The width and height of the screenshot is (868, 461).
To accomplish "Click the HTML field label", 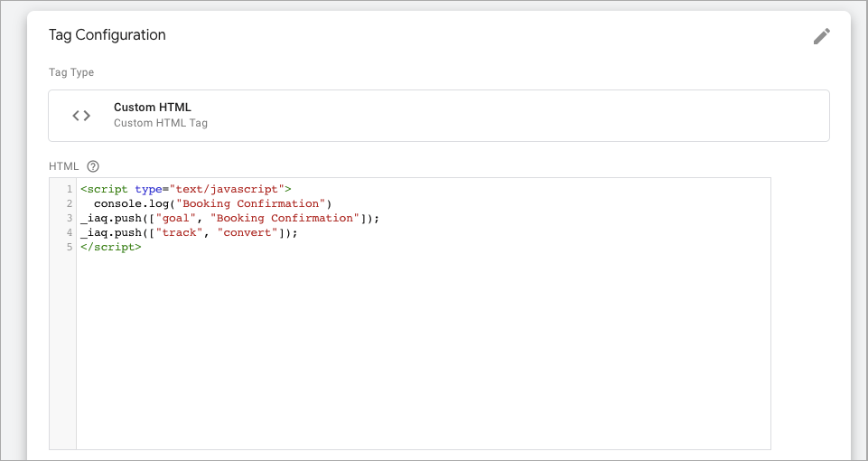I will click(64, 165).
